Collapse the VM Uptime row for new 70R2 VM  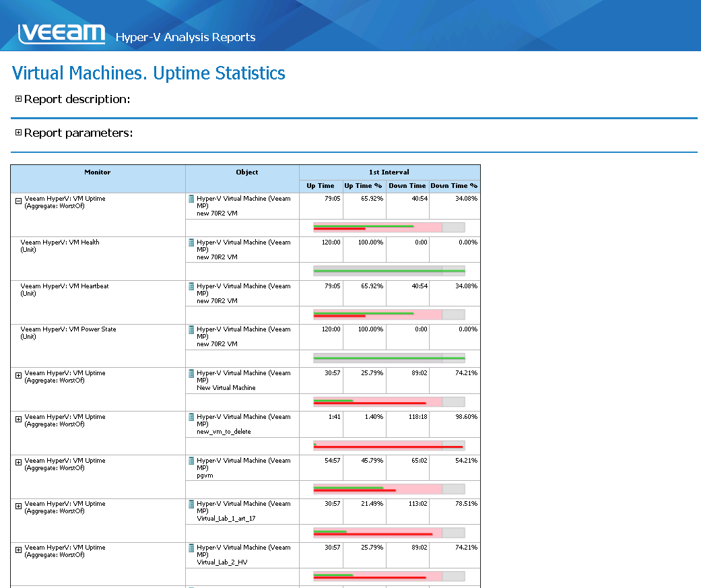pyautogui.click(x=18, y=201)
